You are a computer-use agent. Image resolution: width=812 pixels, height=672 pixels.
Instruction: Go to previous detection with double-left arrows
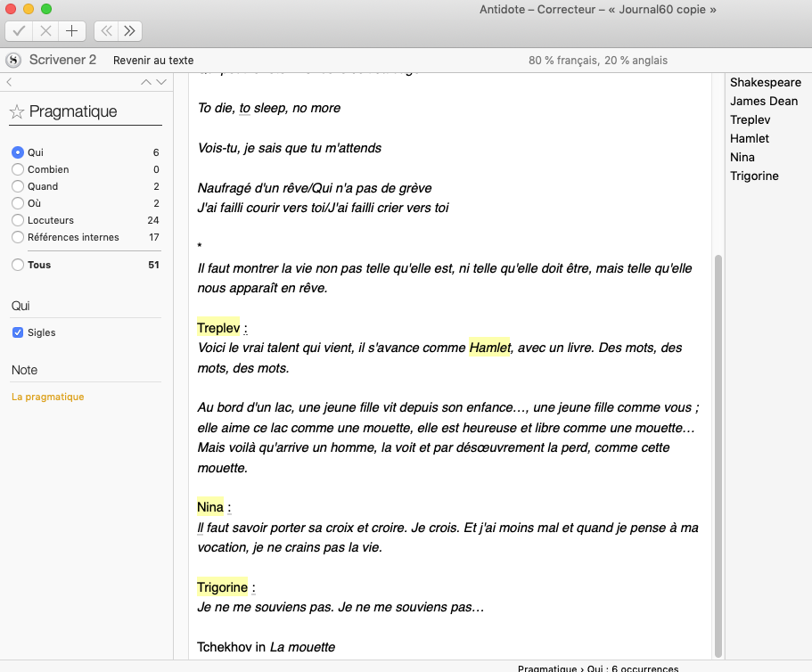(106, 31)
